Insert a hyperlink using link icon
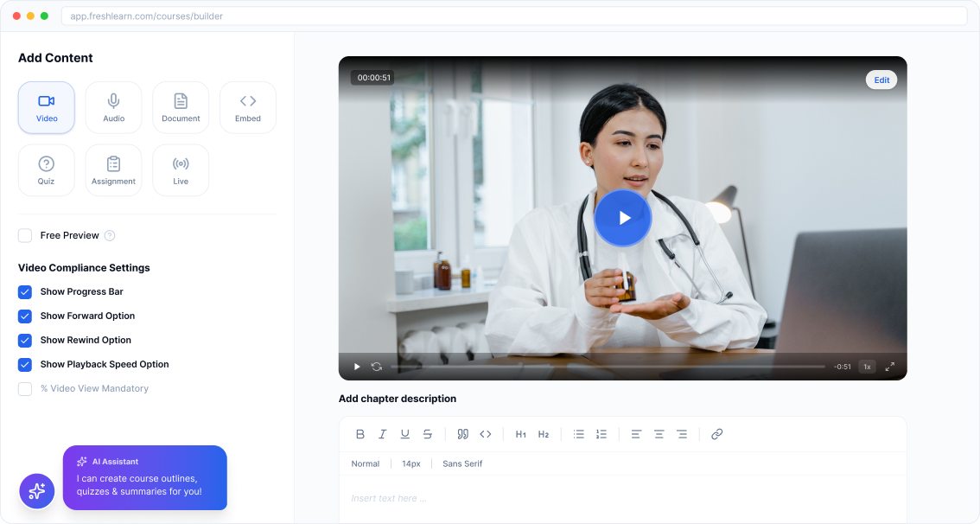Screen dimensions: 980x524 (717, 434)
